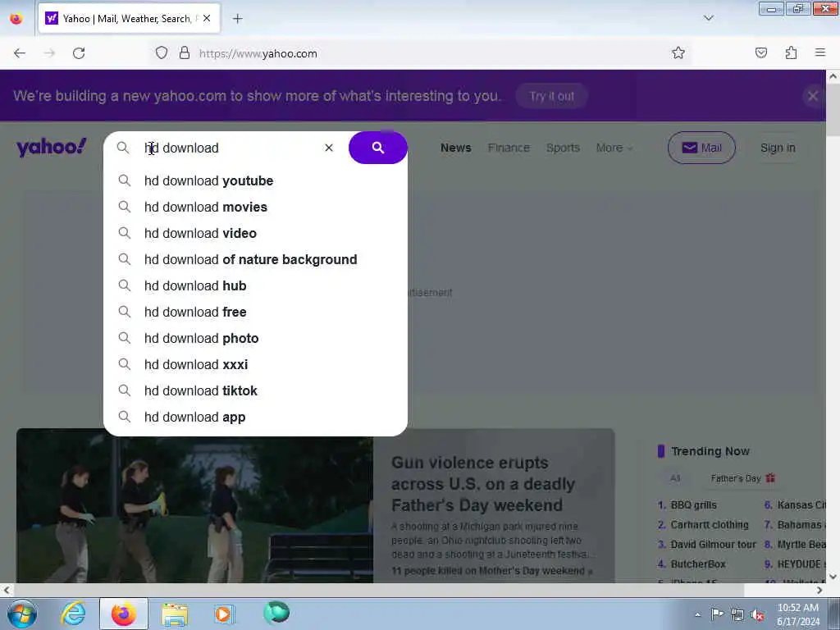Screen dimensions: 840x630
Task: Open Firefox application hamburger menu
Action: (820, 52)
